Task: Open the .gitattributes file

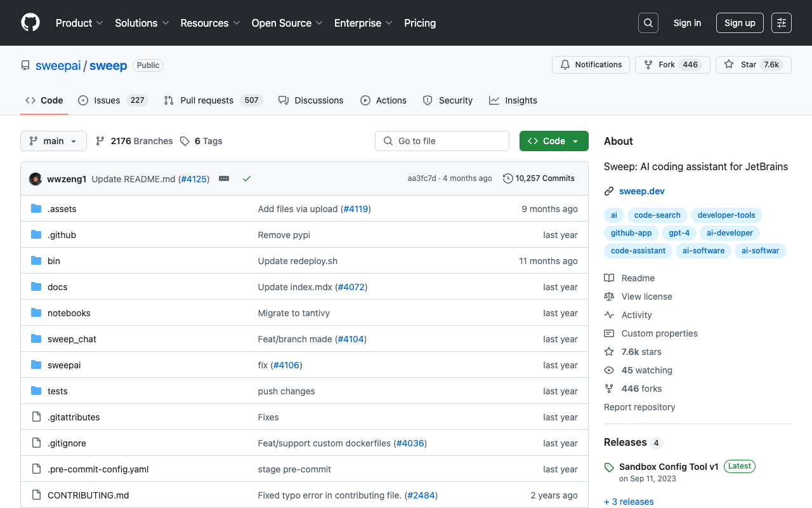Action: [74, 417]
